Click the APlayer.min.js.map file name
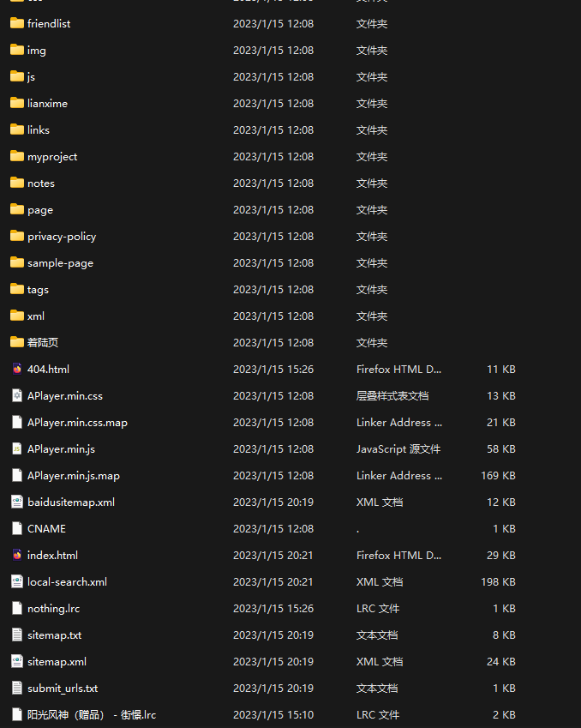The image size is (581, 728). [74, 476]
